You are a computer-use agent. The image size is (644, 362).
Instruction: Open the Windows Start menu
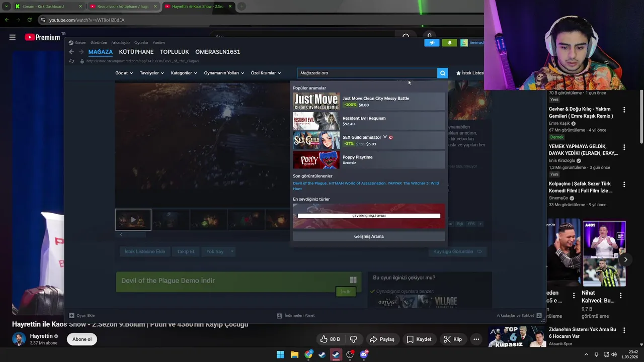click(x=280, y=354)
